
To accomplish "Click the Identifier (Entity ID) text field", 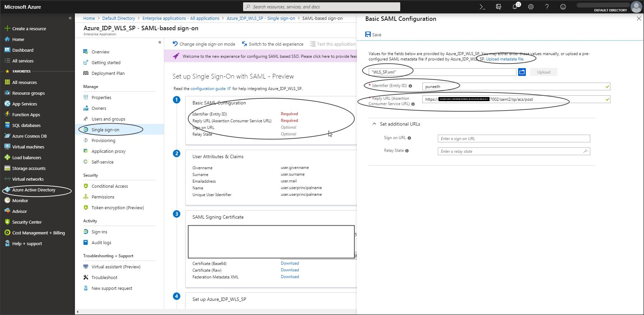I will (516, 87).
